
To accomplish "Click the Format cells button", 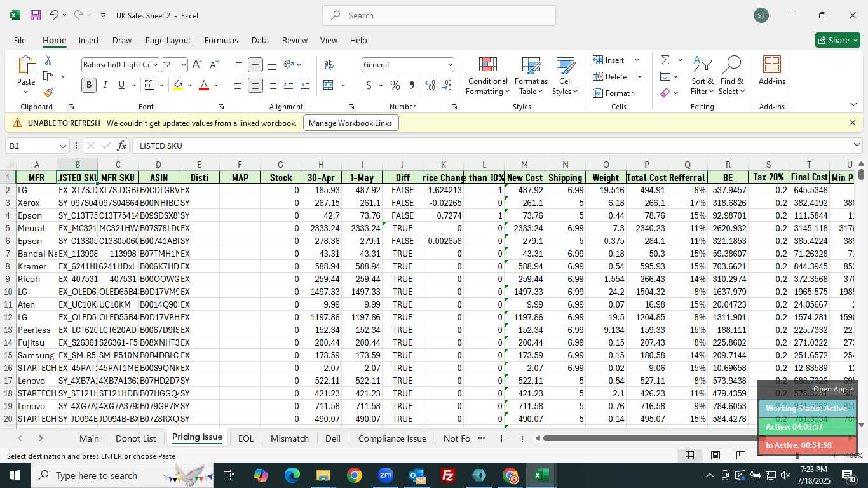I will [x=614, y=93].
